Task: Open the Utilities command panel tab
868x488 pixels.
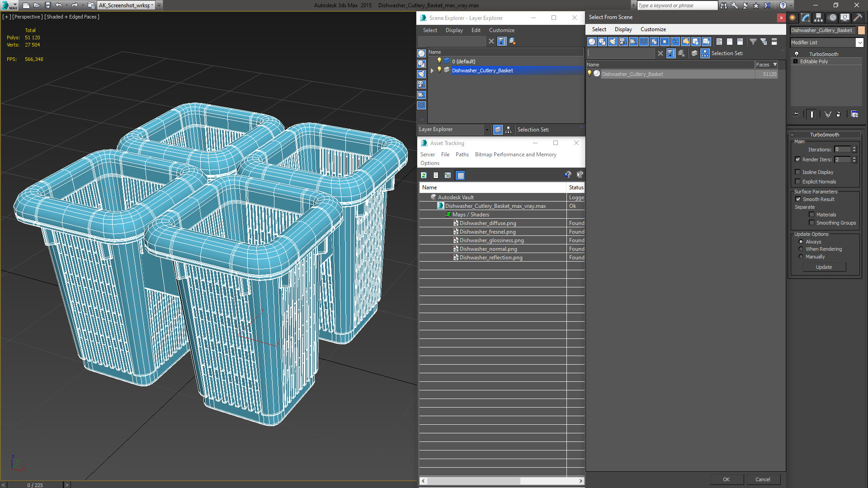Action: [858, 18]
